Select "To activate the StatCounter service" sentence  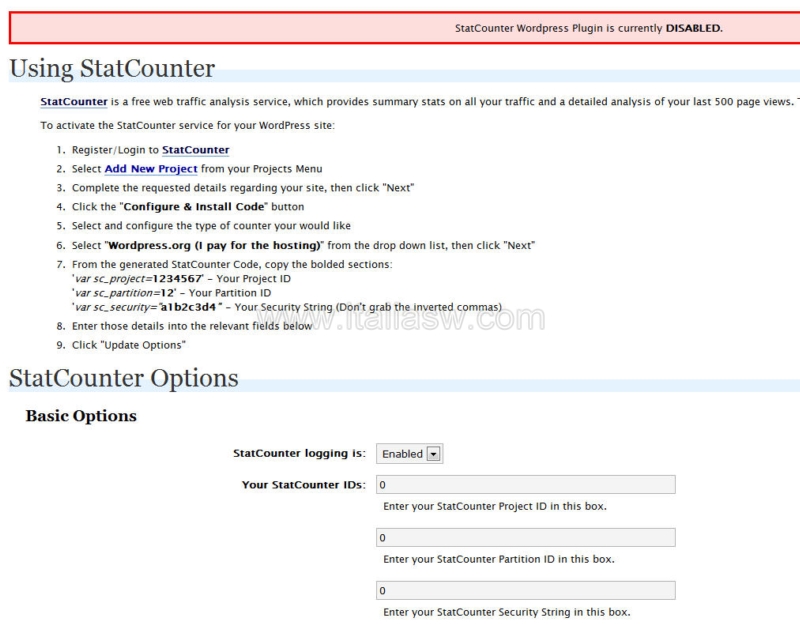click(188, 125)
